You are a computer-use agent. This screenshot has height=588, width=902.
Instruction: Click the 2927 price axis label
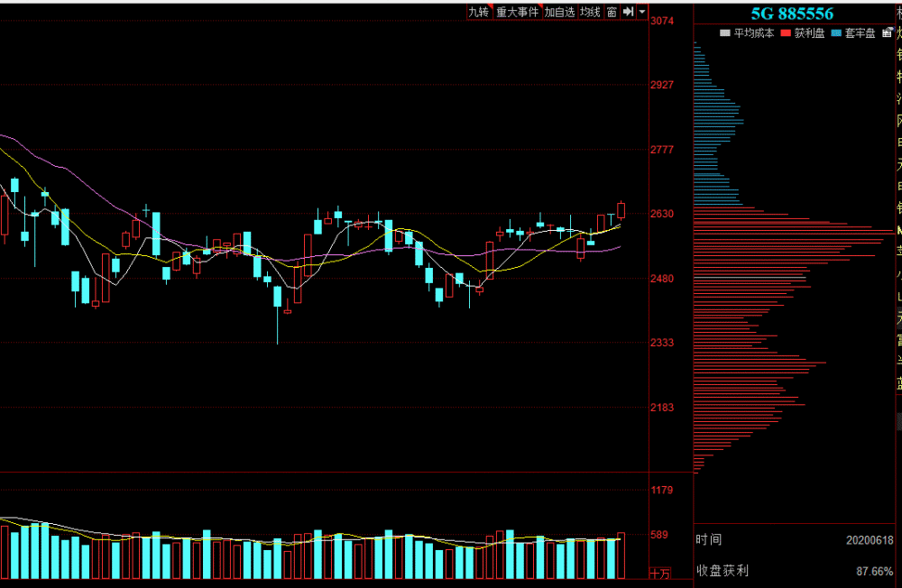[662, 85]
